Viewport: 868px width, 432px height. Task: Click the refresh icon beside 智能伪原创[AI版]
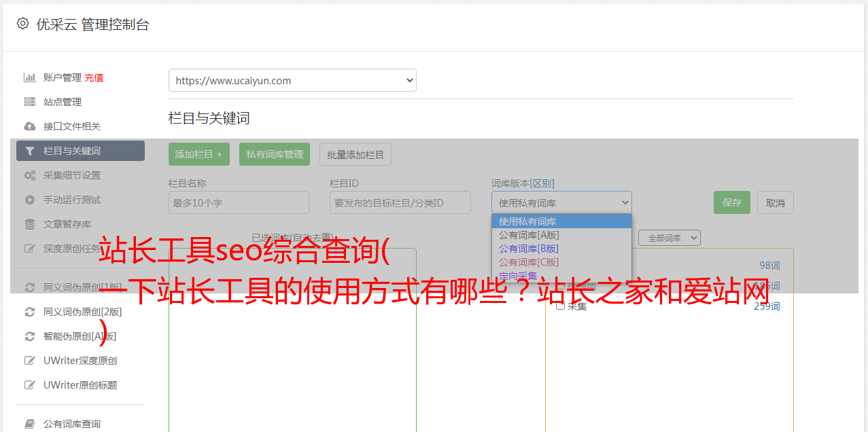tap(29, 336)
